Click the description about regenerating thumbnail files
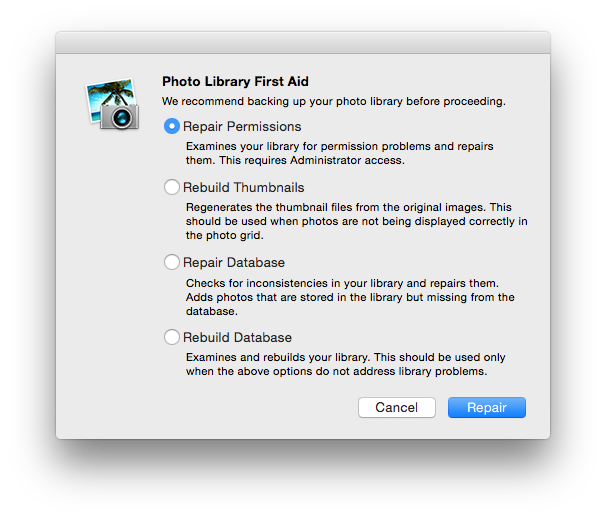Image resolution: width=606 pixels, height=519 pixels. (x=356, y=221)
